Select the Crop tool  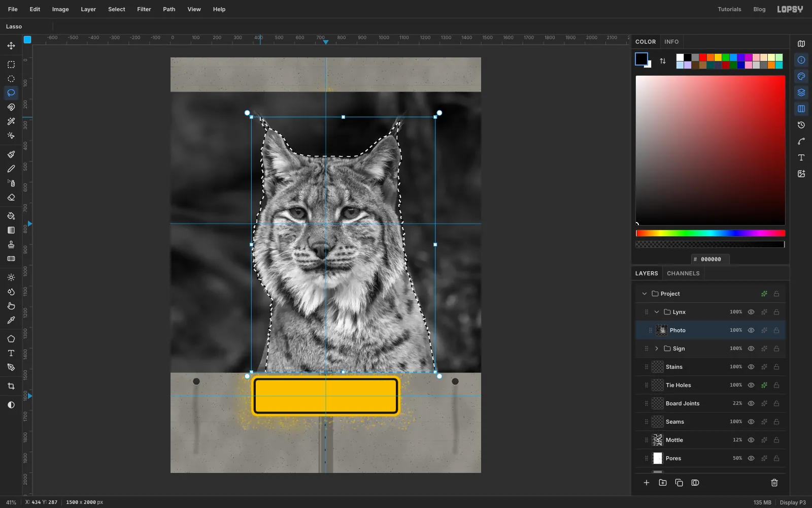point(11,386)
